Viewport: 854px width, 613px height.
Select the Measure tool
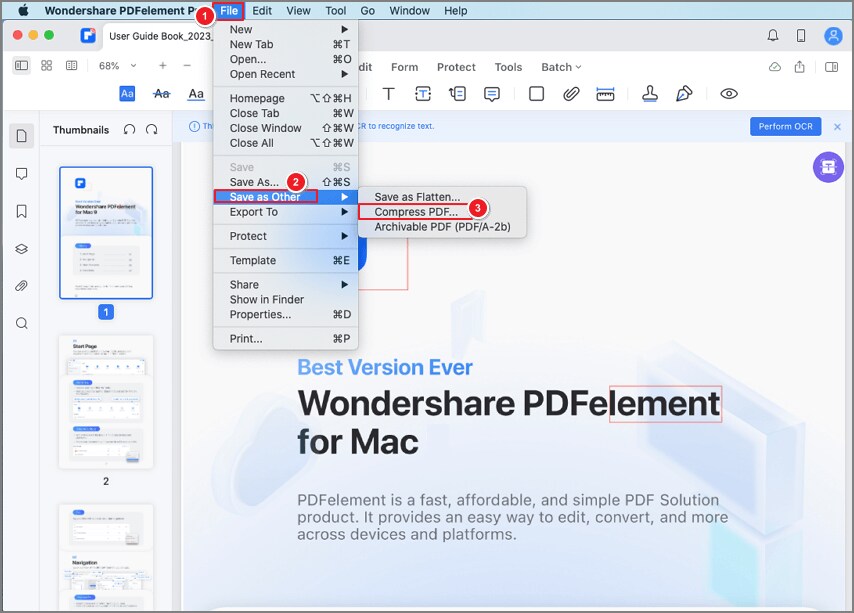[606, 93]
